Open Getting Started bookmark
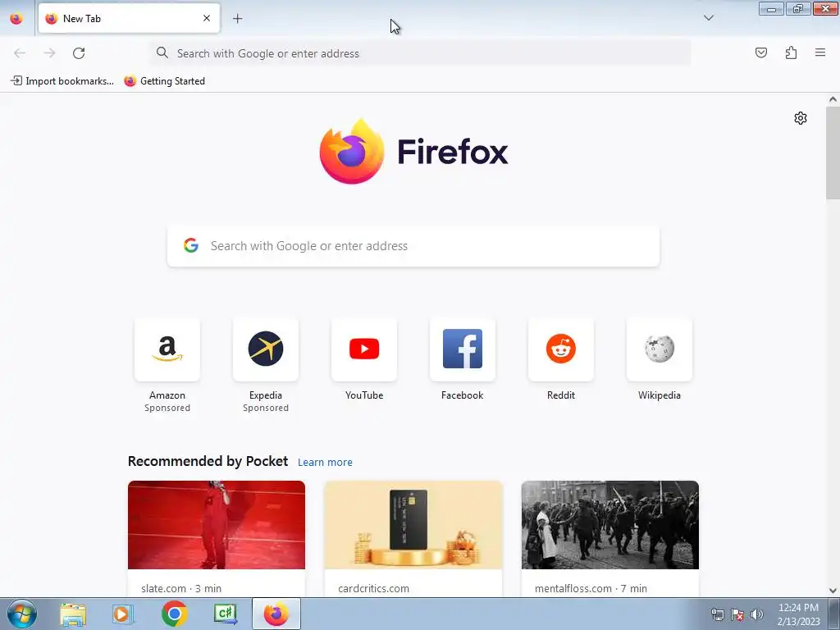 coord(164,81)
